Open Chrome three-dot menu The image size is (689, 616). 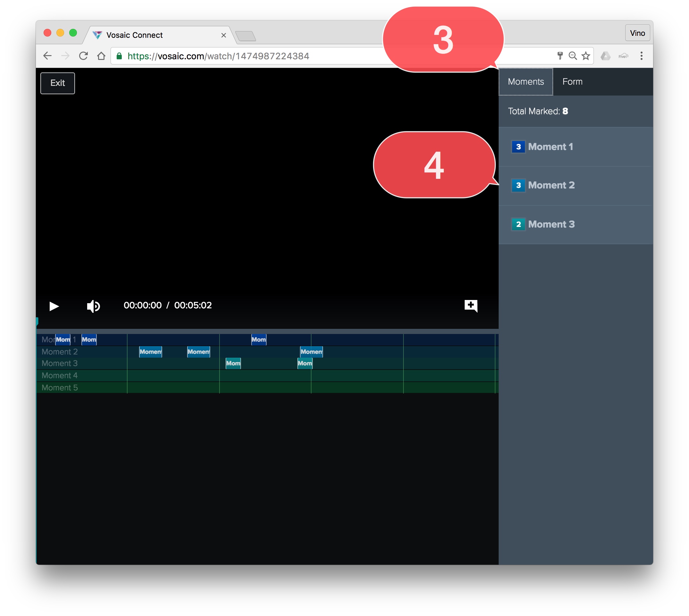tap(641, 56)
